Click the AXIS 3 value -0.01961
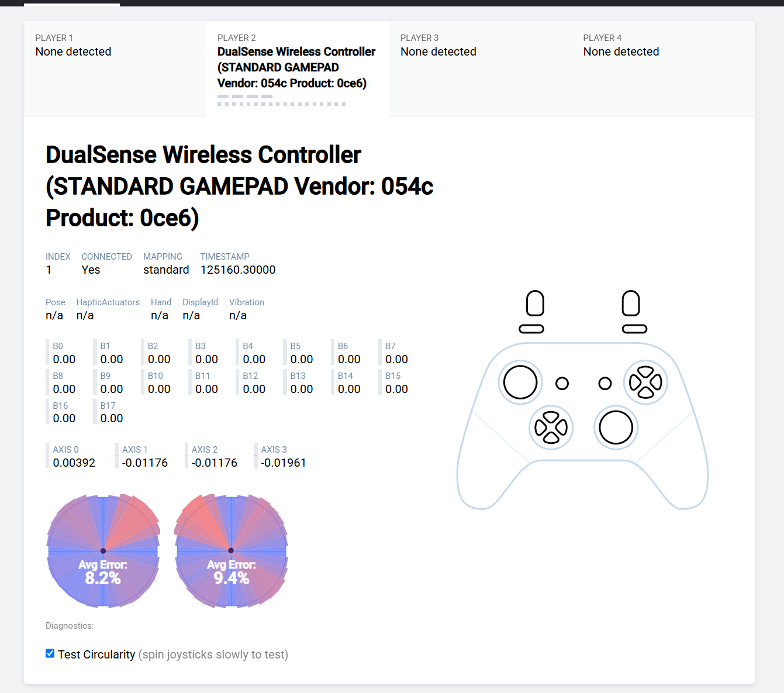The width and height of the screenshot is (784, 693). (284, 463)
